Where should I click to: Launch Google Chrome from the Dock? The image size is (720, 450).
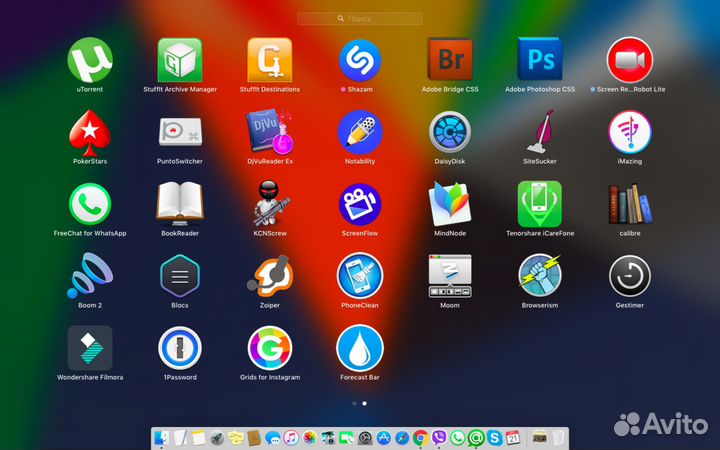[x=421, y=438]
